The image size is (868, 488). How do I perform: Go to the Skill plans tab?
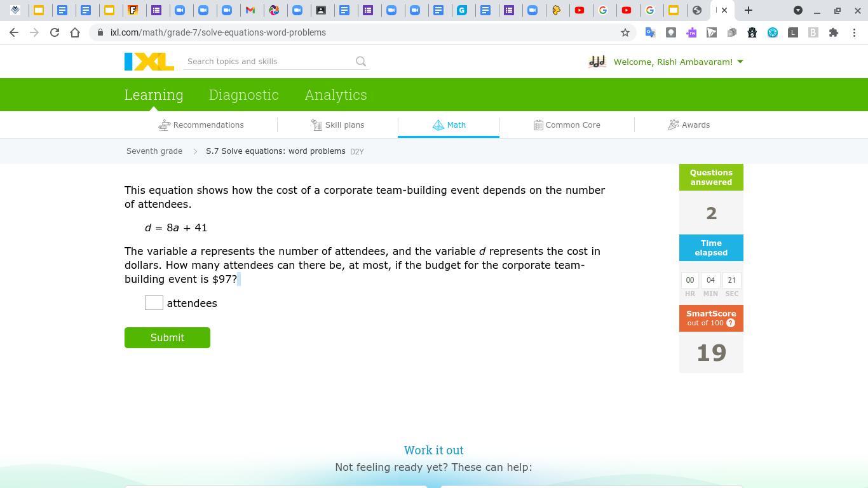(x=337, y=125)
